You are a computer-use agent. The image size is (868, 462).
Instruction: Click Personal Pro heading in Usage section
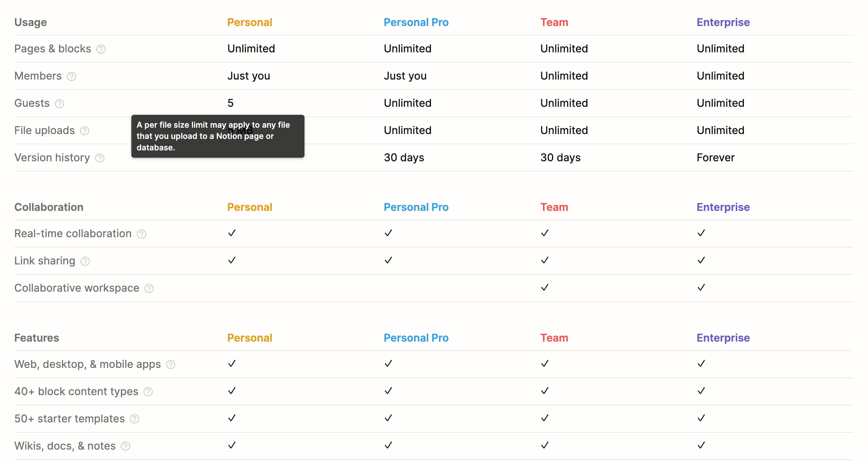pyautogui.click(x=416, y=22)
